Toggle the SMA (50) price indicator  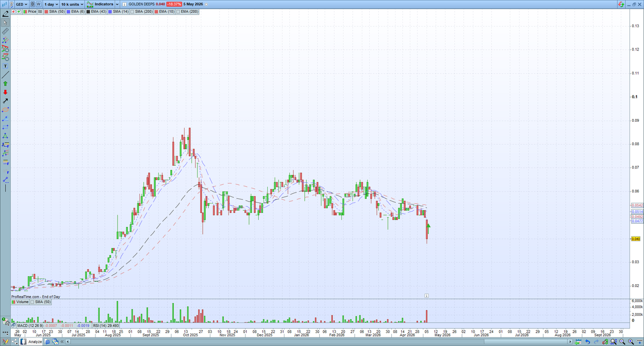click(x=55, y=11)
